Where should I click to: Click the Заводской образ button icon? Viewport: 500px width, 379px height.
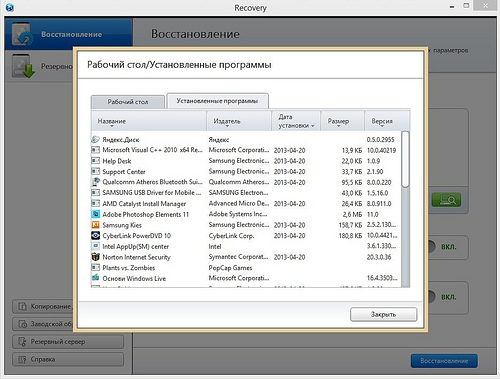click(x=22, y=324)
